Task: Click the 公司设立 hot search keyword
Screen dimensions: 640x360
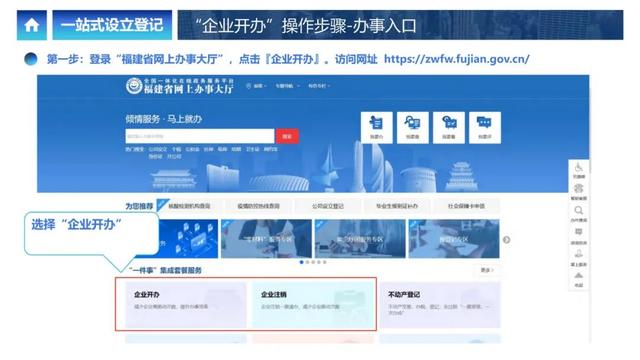Action: [158, 149]
